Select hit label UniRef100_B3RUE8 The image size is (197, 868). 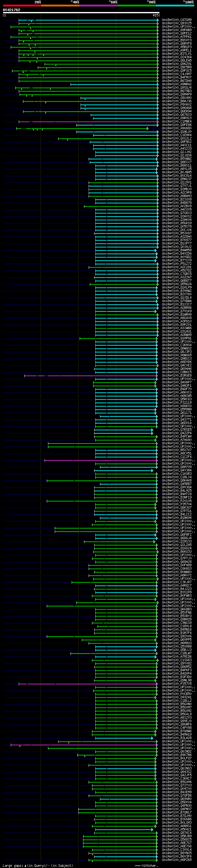click(177, 375)
